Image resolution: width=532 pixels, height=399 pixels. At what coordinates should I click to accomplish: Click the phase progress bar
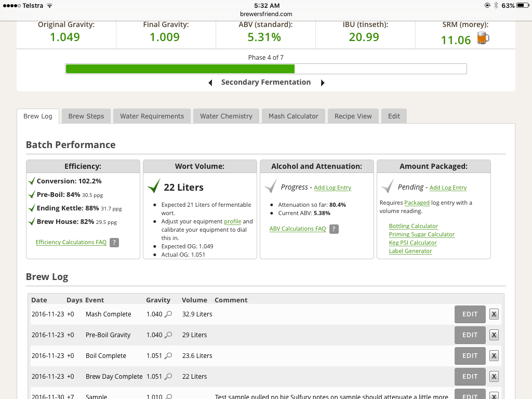point(266,69)
